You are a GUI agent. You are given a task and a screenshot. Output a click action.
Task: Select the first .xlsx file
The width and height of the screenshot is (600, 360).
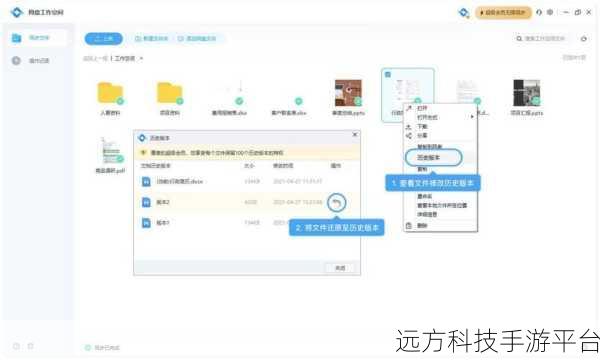[x=229, y=98]
